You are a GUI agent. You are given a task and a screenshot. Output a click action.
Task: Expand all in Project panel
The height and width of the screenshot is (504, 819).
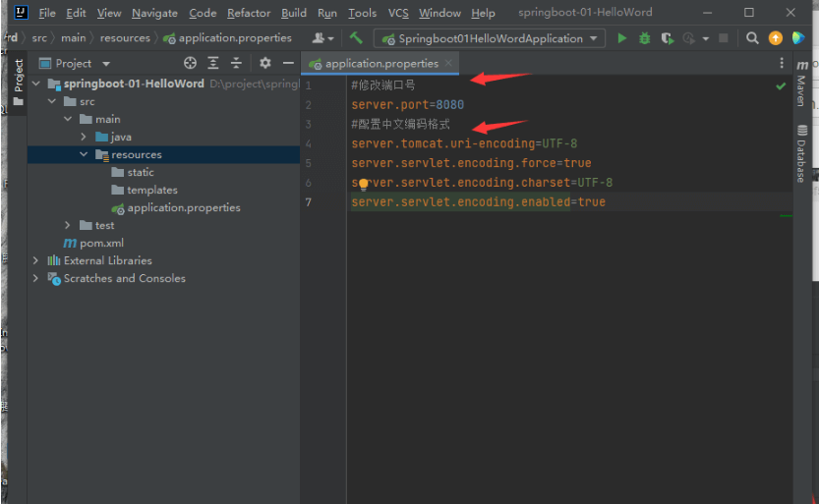pyautogui.click(x=213, y=63)
